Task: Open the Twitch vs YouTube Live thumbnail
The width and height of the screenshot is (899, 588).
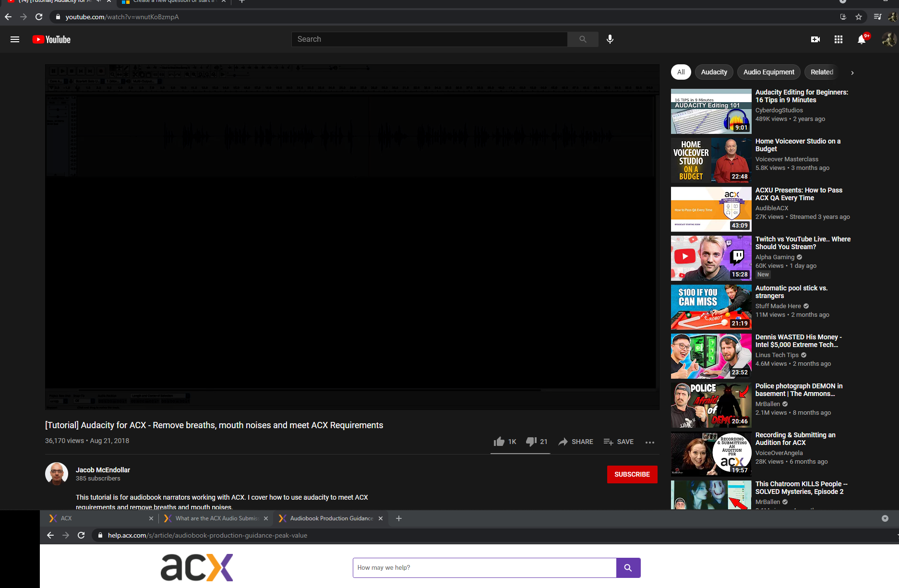Action: tap(711, 258)
